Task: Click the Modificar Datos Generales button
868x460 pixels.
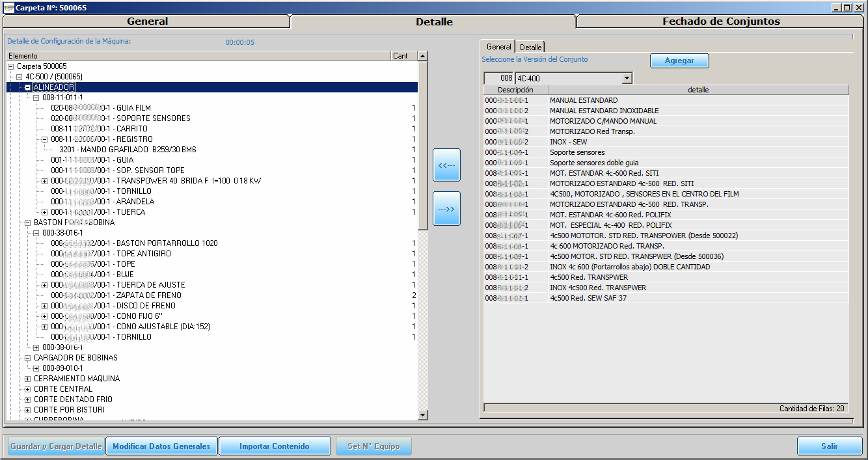Action: click(161, 446)
